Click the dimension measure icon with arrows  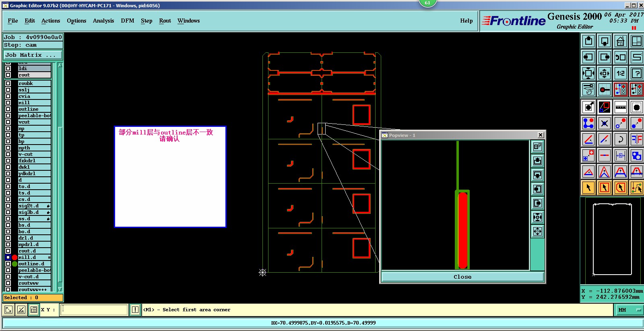pyautogui.click(x=621, y=155)
